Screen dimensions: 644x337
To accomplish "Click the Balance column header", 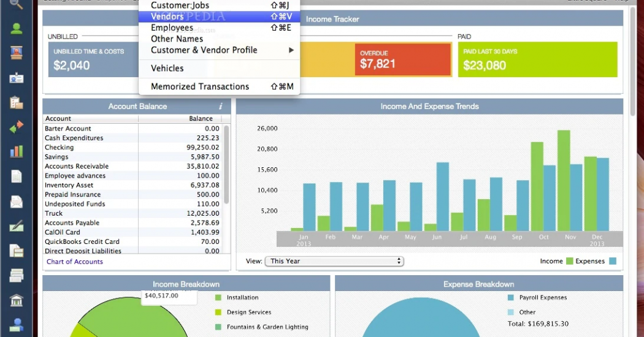I will click(180, 119).
